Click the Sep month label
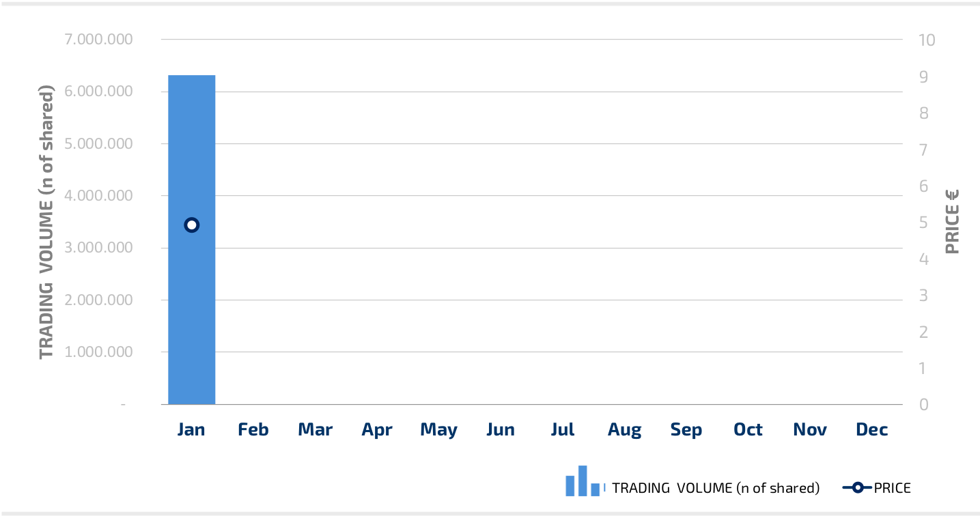Screen dimensions: 980x516 tap(686, 429)
